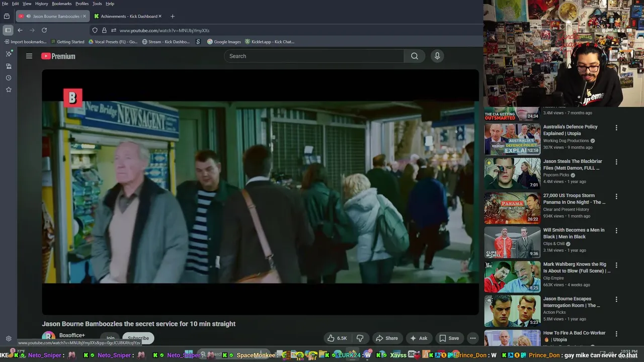The width and height of the screenshot is (644, 362).
Task: Click the Boxoffice+ channel avatar
Action: (x=48, y=338)
